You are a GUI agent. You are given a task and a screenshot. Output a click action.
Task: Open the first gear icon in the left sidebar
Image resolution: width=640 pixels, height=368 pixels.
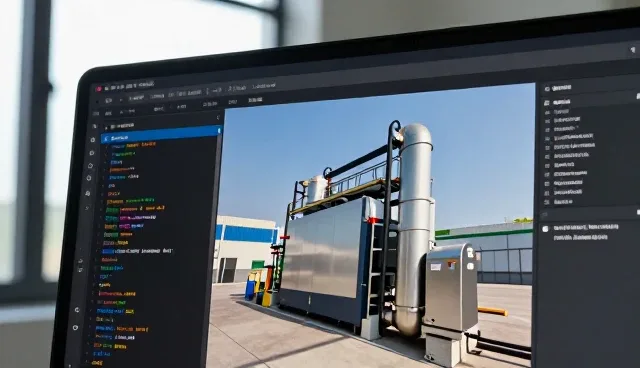pos(93,140)
